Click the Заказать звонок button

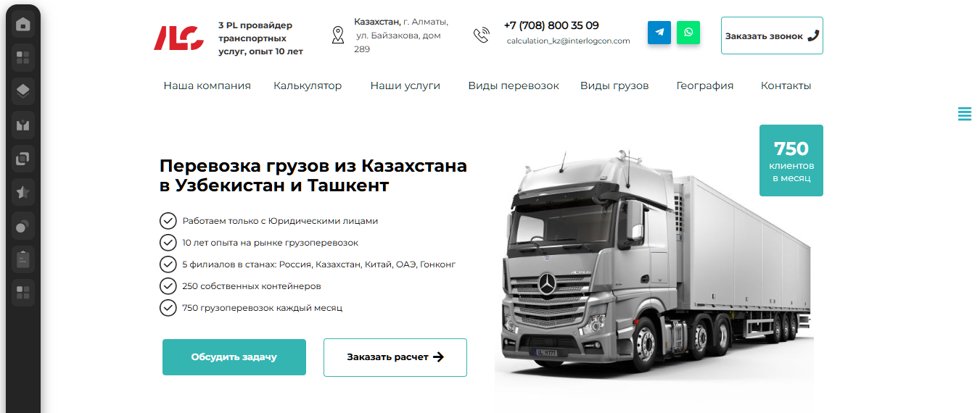pyautogui.click(x=772, y=36)
